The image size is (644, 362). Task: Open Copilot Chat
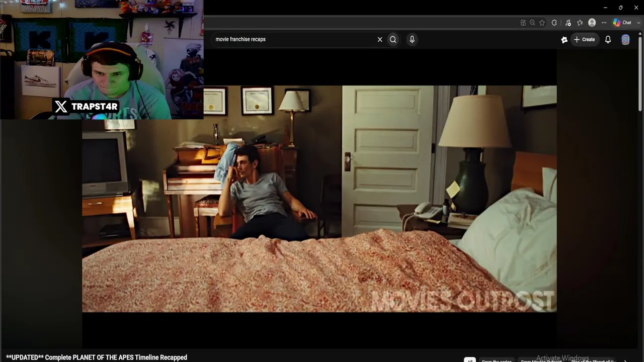[x=622, y=23]
